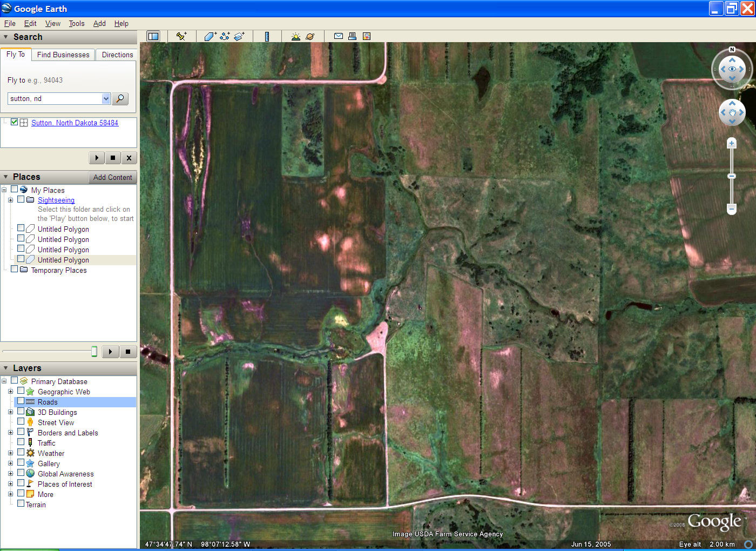Zoom in with the plus button
The width and height of the screenshot is (756, 551).
(732, 143)
